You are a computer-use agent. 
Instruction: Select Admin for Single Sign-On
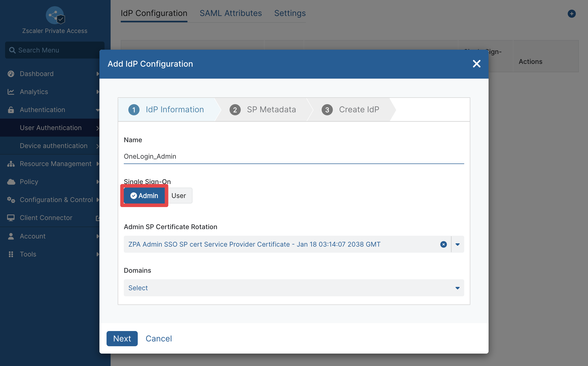(144, 196)
